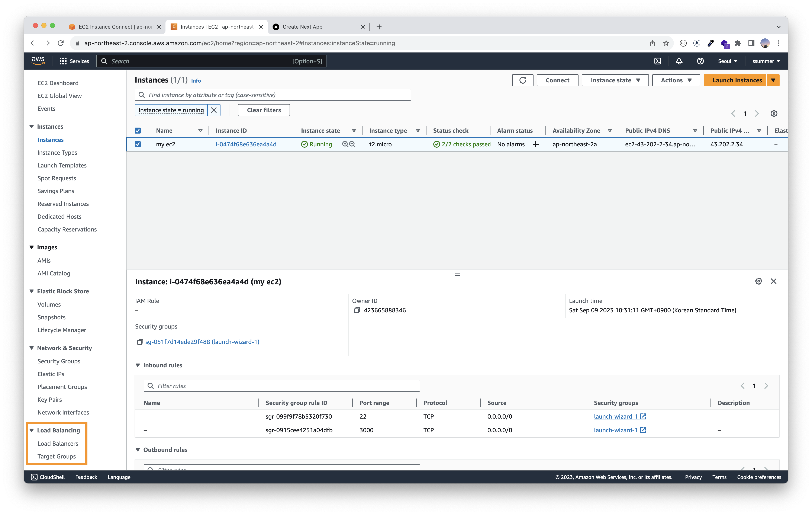The height and width of the screenshot is (515, 812).
Task: Open the Instance state dropdown
Action: tap(615, 80)
